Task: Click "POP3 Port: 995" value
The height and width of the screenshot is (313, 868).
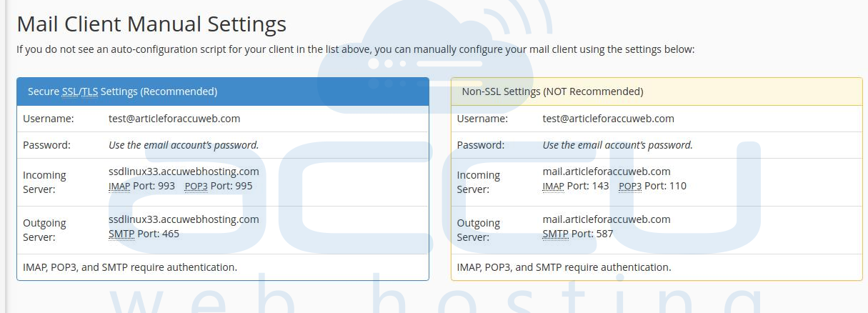Action: [219, 186]
